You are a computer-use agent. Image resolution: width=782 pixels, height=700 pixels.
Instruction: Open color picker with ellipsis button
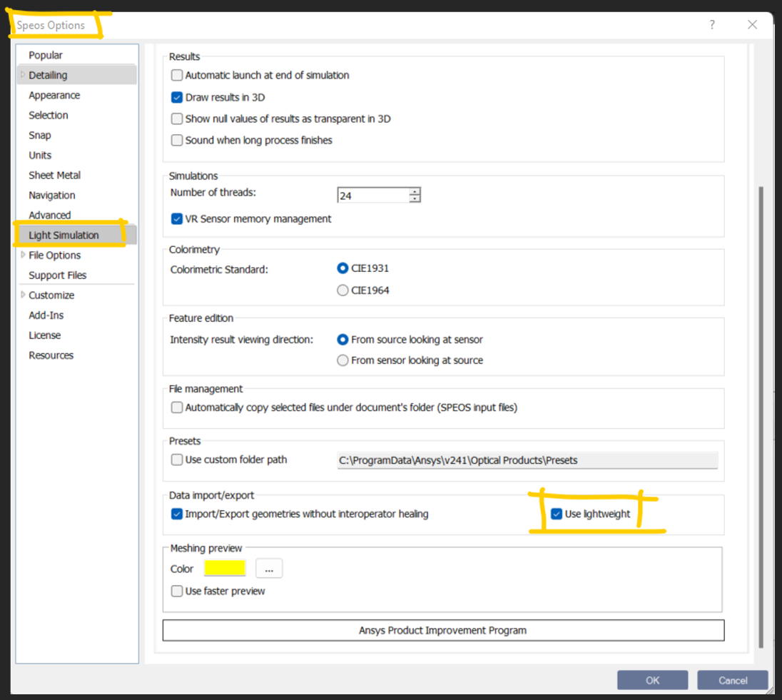(269, 568)
